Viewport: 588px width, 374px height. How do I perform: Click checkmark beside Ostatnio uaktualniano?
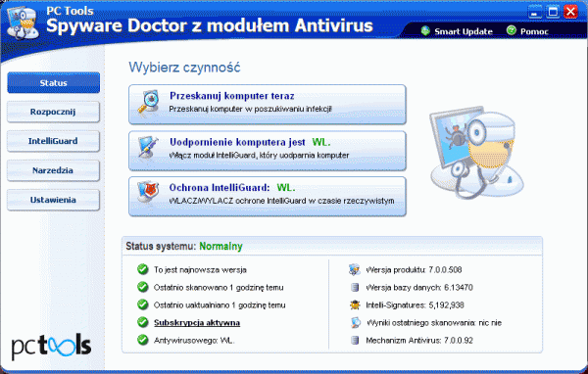point(142,304)
